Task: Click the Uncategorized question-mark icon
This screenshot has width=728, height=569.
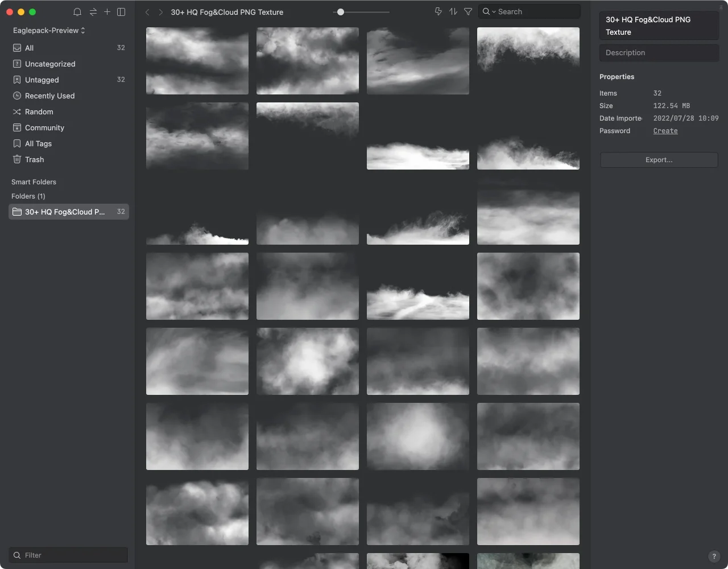Action: (17, 64)
